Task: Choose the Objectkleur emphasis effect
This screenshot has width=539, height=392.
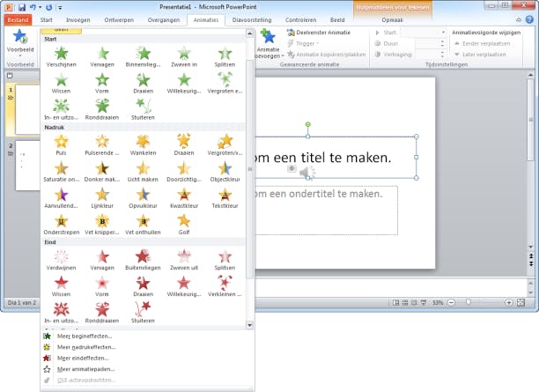Action: pyautogui.click(x=225, y=172)
